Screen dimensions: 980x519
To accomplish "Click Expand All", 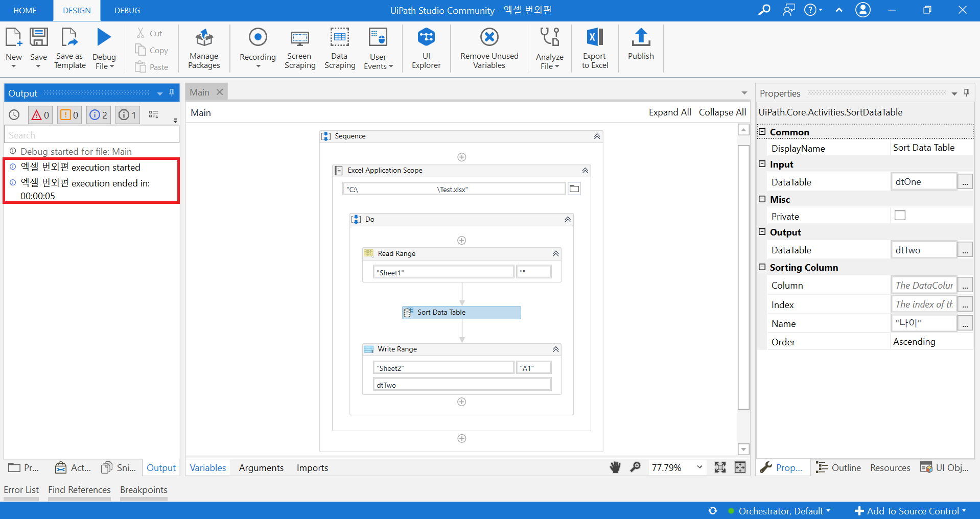I will click(x=670, y=112).
